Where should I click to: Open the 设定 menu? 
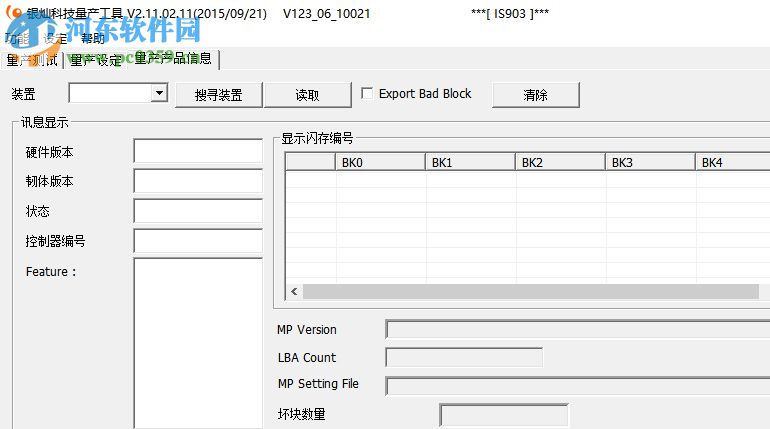[x=55, y=38]
